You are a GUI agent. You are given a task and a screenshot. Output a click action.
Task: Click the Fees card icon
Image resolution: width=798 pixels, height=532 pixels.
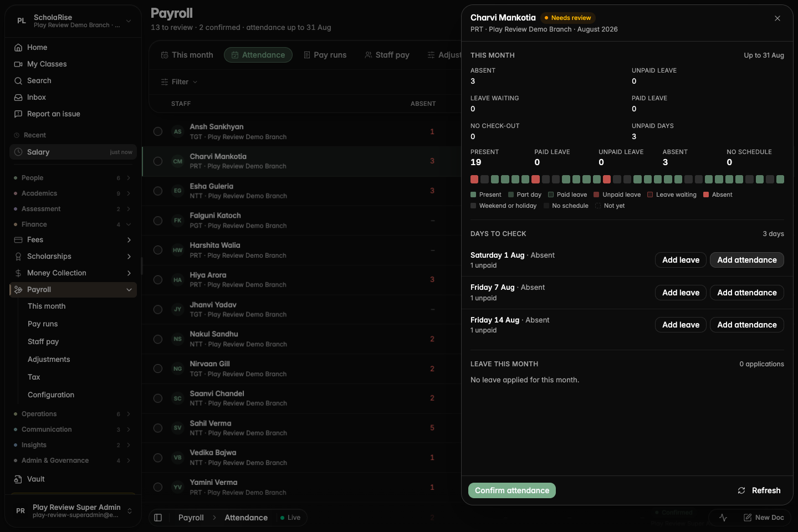tap(18, 240)
